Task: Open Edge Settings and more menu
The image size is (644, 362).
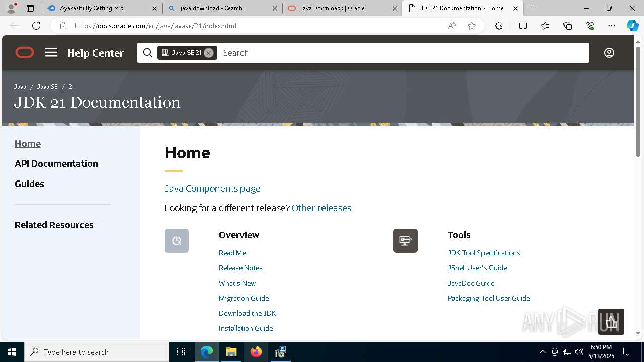Action: tap(612, 26)
